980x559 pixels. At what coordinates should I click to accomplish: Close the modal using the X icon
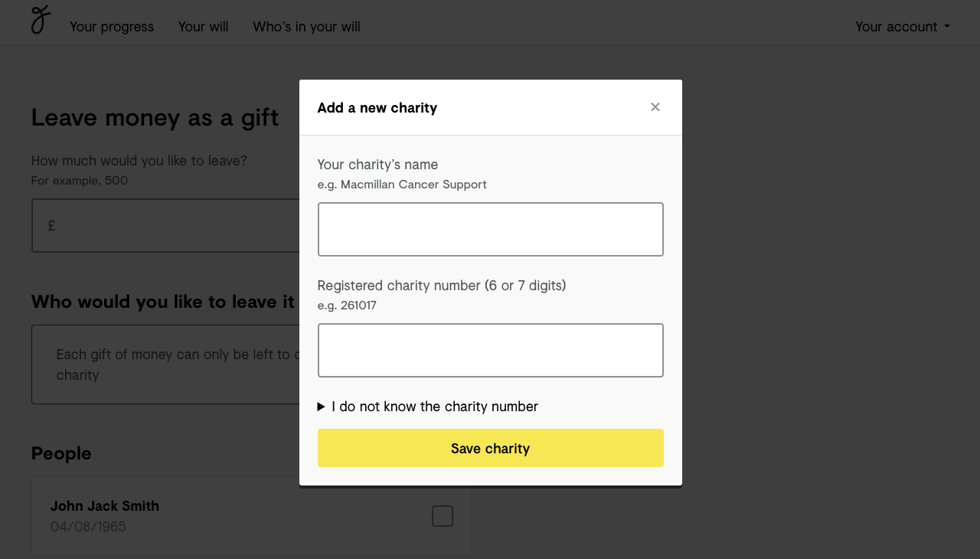point(655,107)
